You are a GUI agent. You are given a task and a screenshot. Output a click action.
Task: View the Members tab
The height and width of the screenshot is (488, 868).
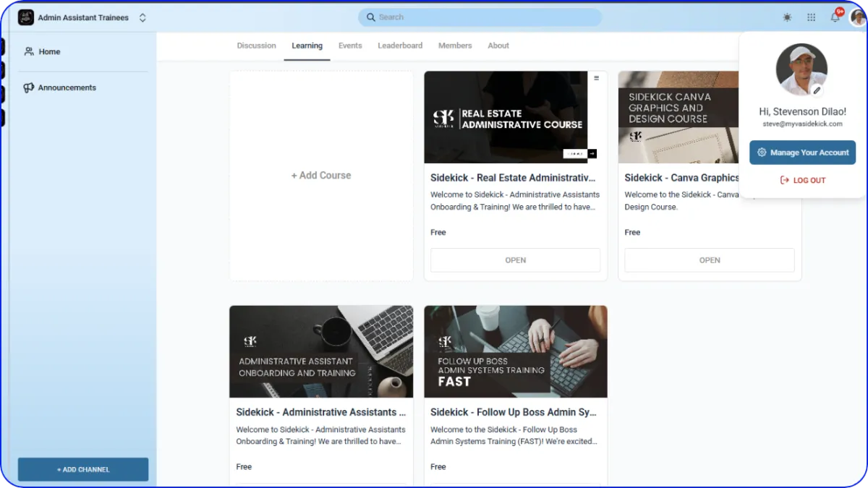click(455, 46)
